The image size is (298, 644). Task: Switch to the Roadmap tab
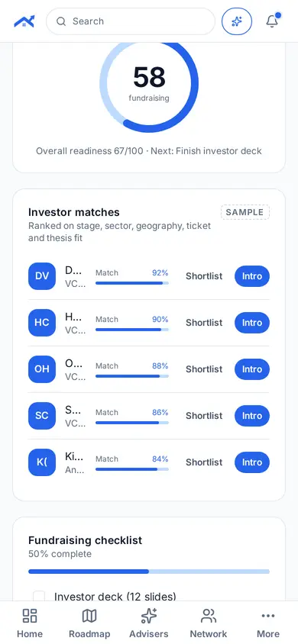coord(89,623)
